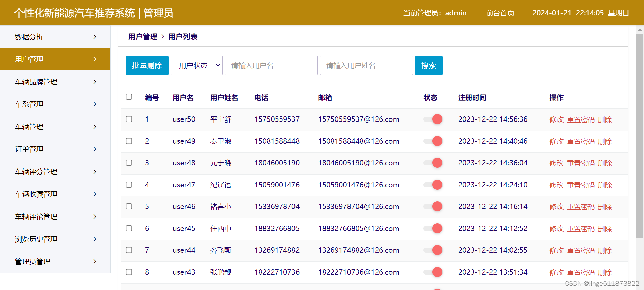Toggle status switch for user45
This screenshot has height=290, width=644.
[x=433, y=228]
